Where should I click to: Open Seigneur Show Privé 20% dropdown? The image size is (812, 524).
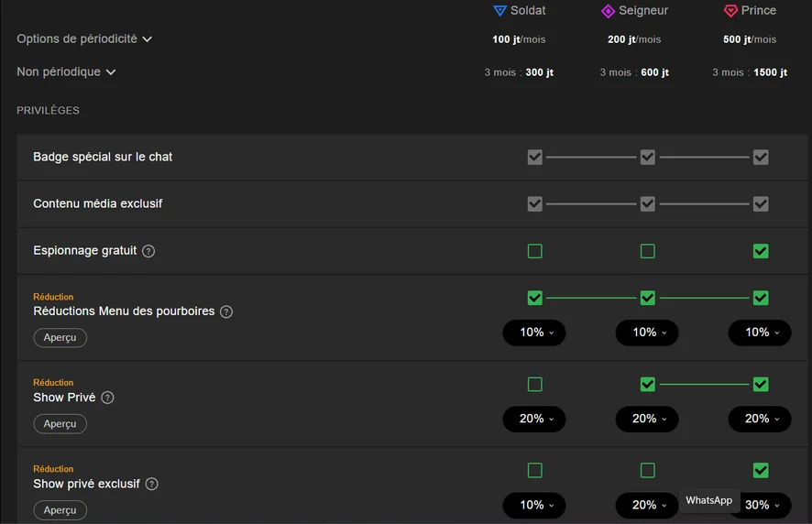point(647,419)
